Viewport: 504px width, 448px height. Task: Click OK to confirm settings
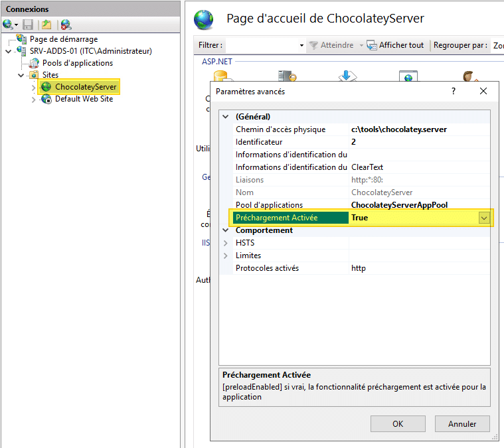pyautogui.click(x=398, y=424)
